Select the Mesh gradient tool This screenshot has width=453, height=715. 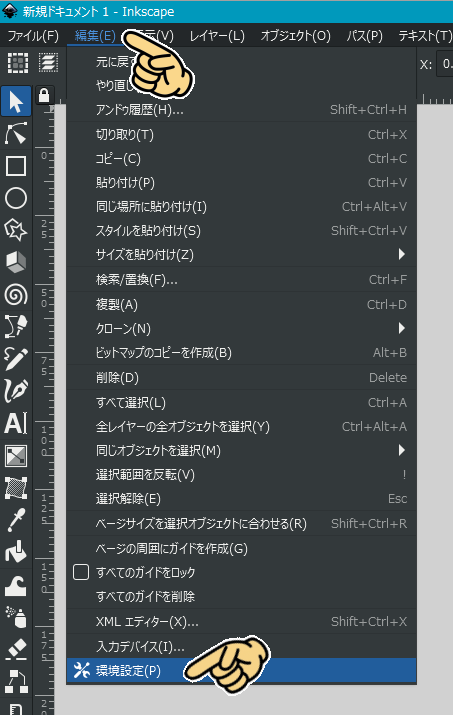pyautogui.click(x=16, y=488)
